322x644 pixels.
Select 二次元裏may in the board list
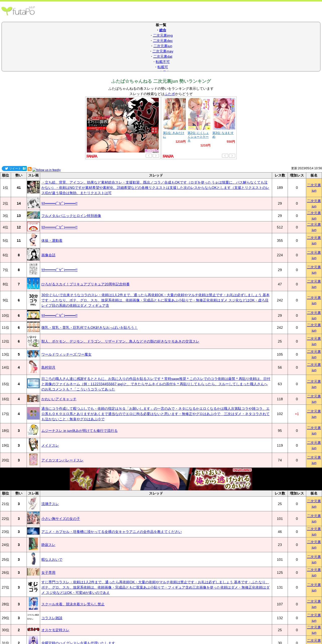(x=163, y=51)
